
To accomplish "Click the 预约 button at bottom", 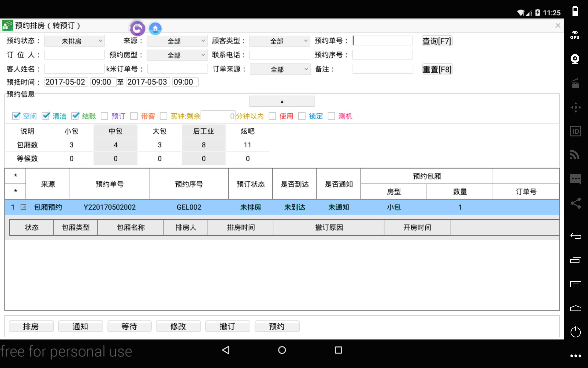I will coord(277,326).
